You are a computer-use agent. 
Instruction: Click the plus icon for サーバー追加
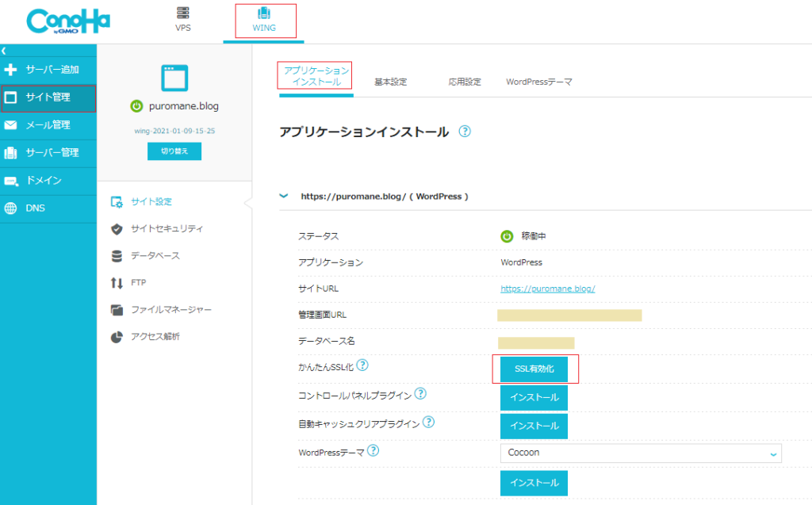[x=10, y=70]
